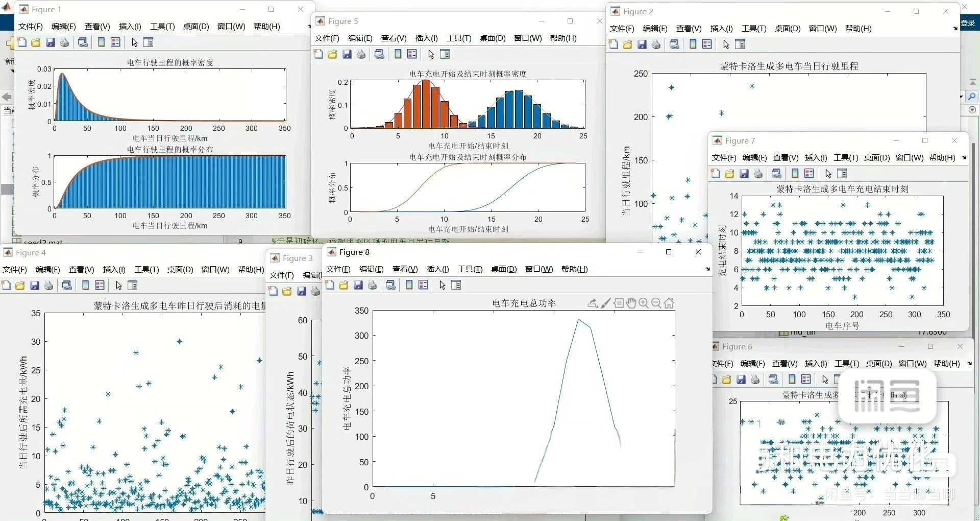The height and width of the screenshot is (521, 980).
Task: Save Figure 5 using the floppy disk icon
Action: tap(347, 54)
